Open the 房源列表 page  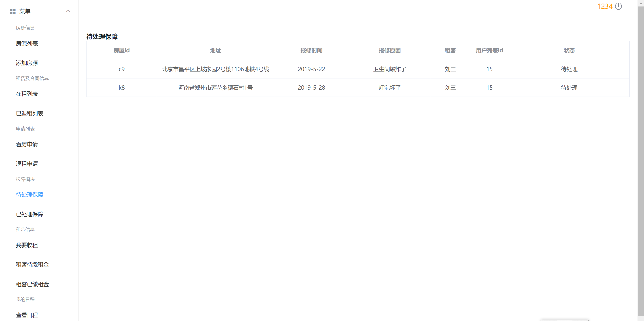27,44
